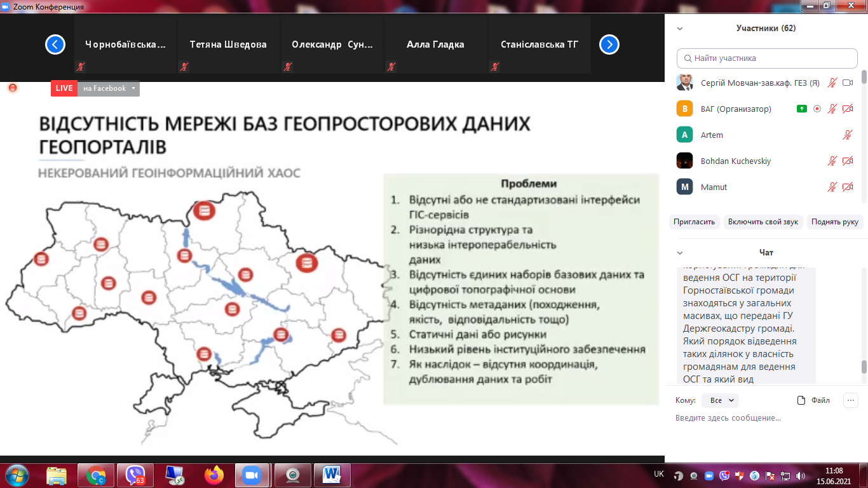The width and height of the screenshot is (868, 488).
Task: Open the remote desktop taskbar icon
Action: point(175,475)
